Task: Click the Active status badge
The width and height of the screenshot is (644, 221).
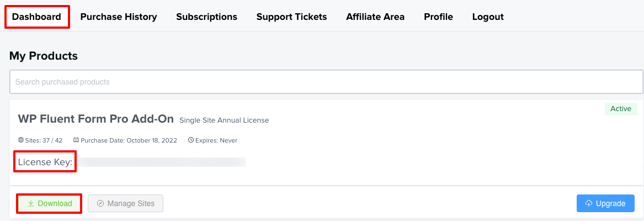Action: 621,109
